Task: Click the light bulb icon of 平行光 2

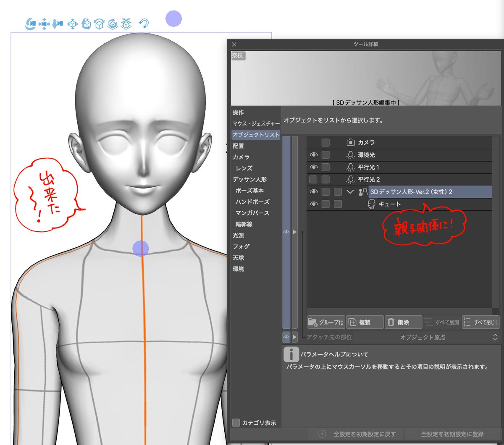Action: click(x=351, y=180)
